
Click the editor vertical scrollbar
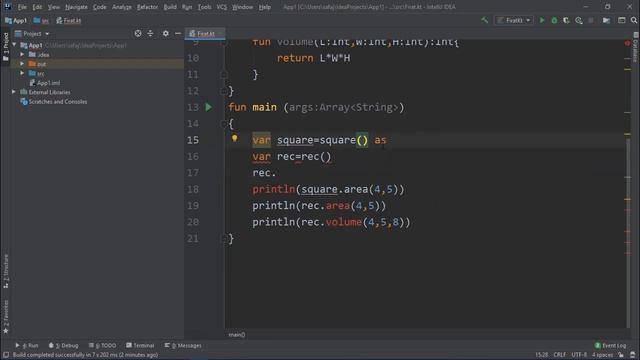[x=628, y=233]
